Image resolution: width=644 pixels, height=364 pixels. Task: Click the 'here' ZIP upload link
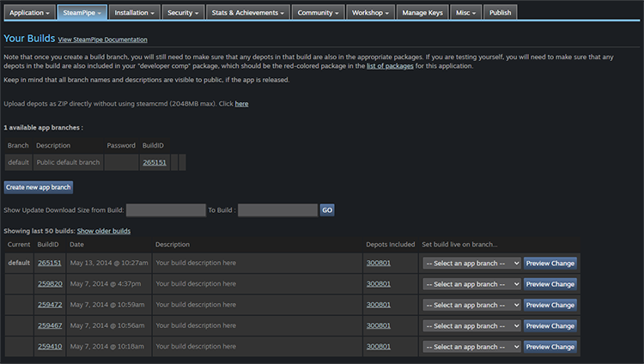tap(241, 104)
